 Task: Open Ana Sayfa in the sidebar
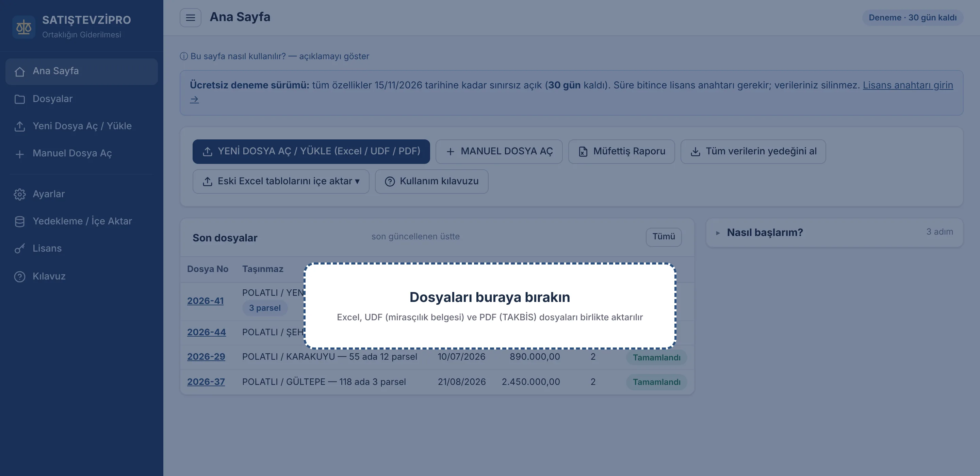point(81,71)
